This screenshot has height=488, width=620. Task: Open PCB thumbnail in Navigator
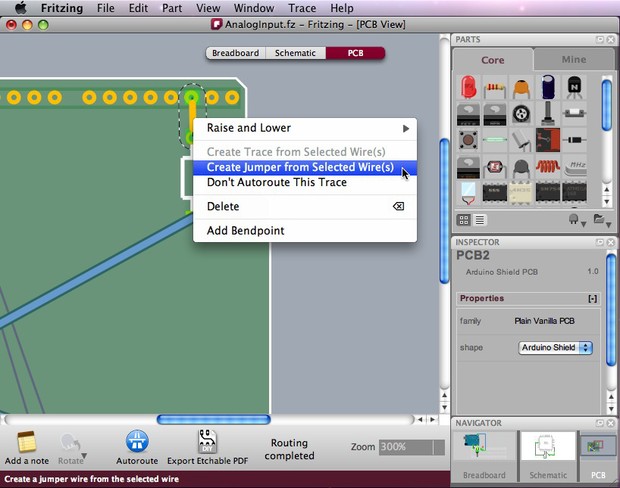click(x=598, y=456)
